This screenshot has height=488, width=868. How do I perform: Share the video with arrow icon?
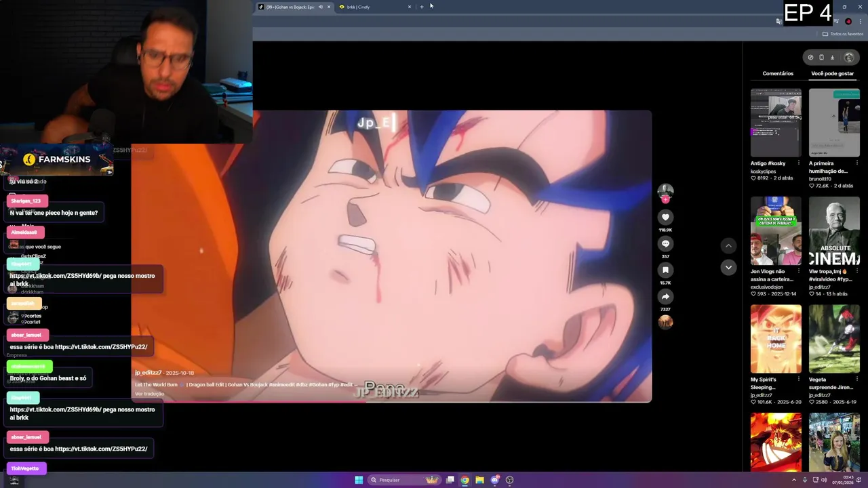[x=665, y=296]
